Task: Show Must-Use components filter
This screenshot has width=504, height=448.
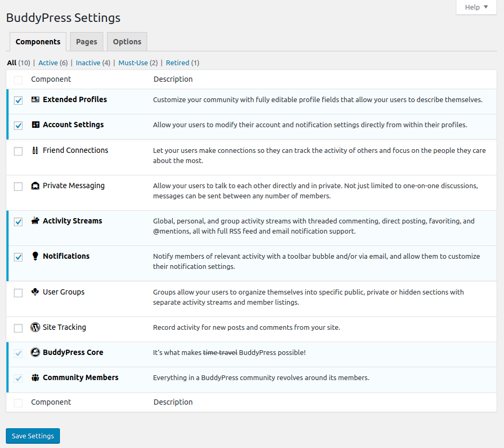Action: pos(133,63)
